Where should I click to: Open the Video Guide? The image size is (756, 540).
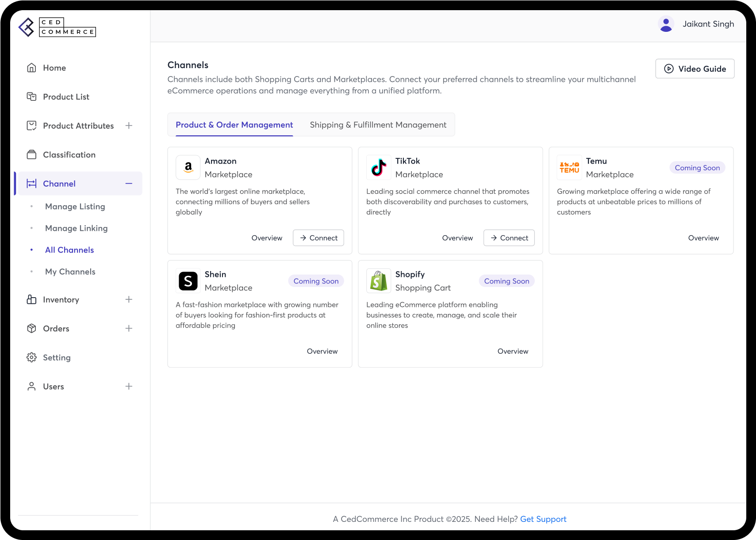[695, 69]
